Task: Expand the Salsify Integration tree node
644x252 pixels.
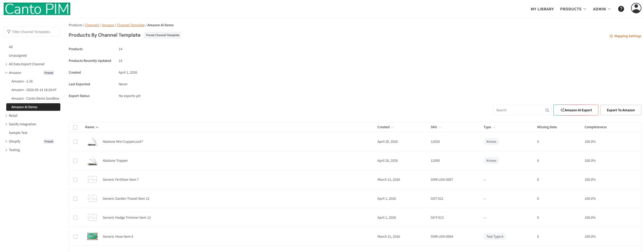Action: pyautogui.click(x=6, y=124)
